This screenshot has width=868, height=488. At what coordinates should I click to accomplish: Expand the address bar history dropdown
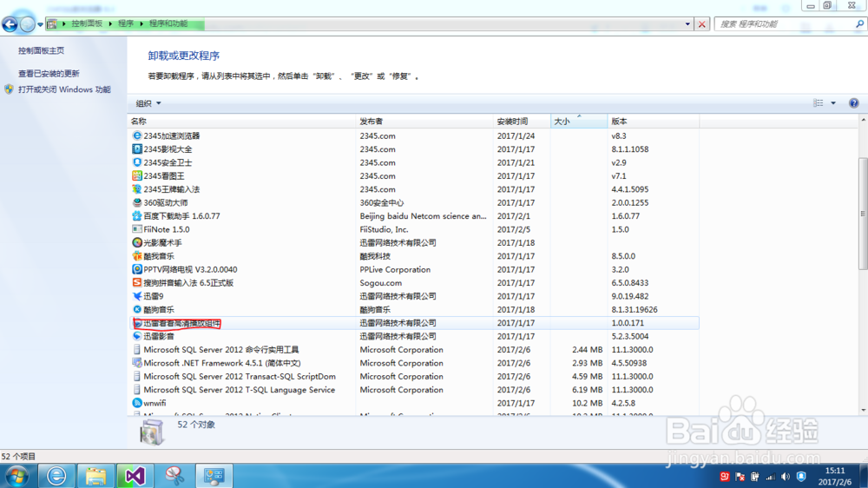tap(687, 23)
